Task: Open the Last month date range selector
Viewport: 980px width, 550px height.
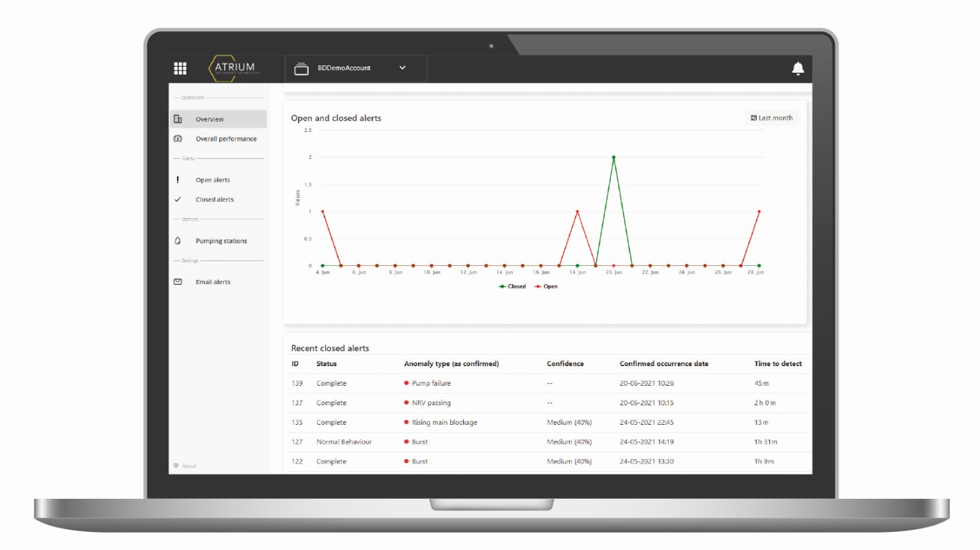Action: [x=771, y=117]
